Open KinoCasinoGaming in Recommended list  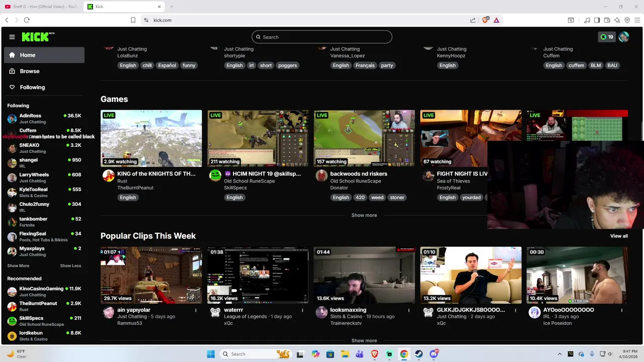point(44,291)
